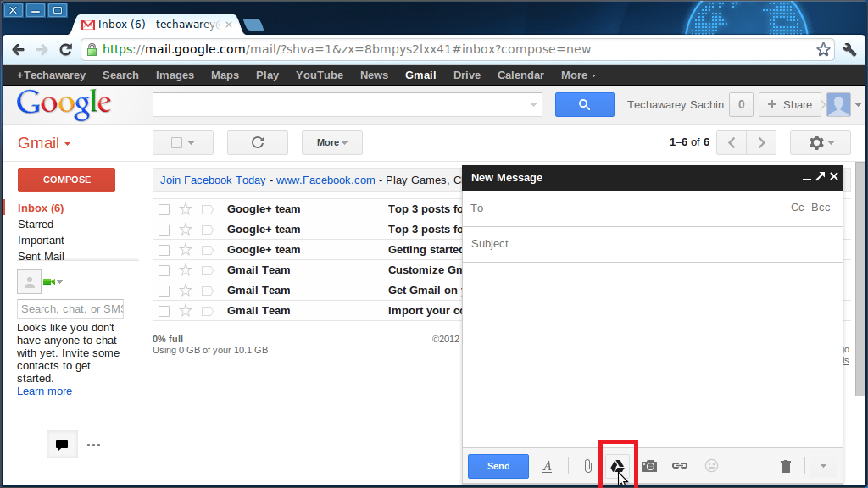This screenshot has height=488, width=868.
Task: Select checkbox for Customize Gmail message
Action: (x=164, y=270)
